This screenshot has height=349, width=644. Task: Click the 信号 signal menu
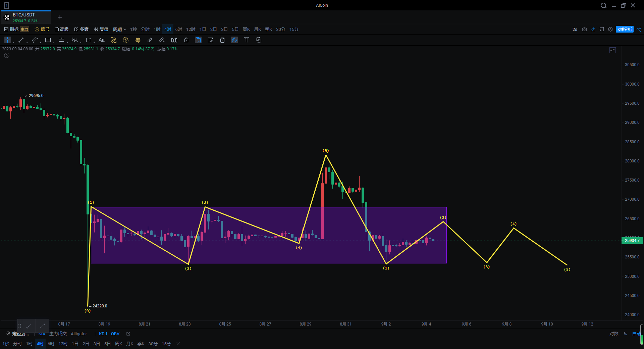click(x=42, y=30)
